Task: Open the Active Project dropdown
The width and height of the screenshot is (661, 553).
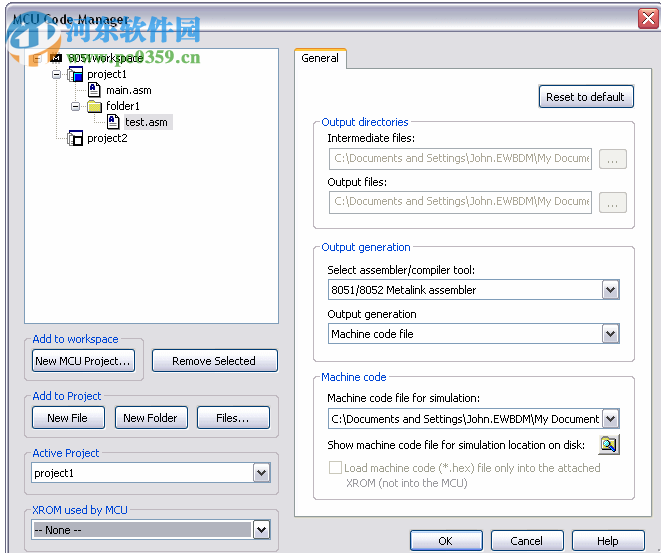Action: point(261,473)
